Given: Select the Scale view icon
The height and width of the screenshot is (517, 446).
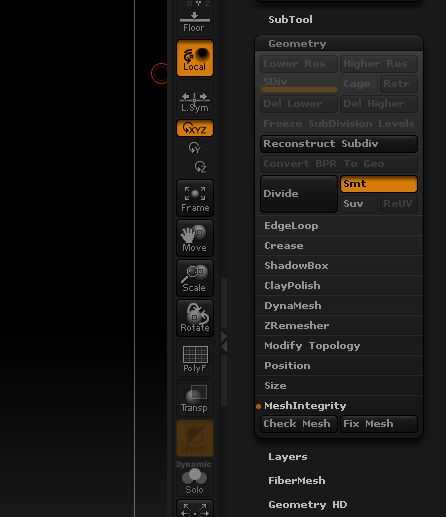Looking at the screenshot, I should pyautogui.click(x=195, y=279).
